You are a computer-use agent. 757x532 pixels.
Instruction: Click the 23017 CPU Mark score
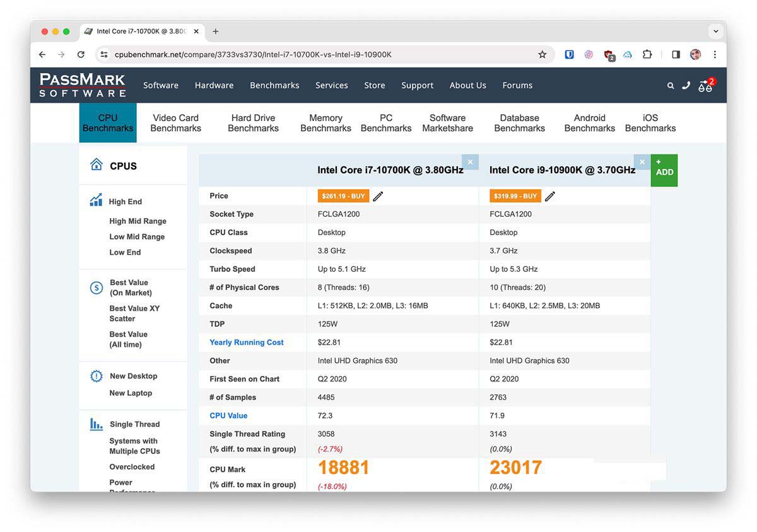tap(516, 468)
